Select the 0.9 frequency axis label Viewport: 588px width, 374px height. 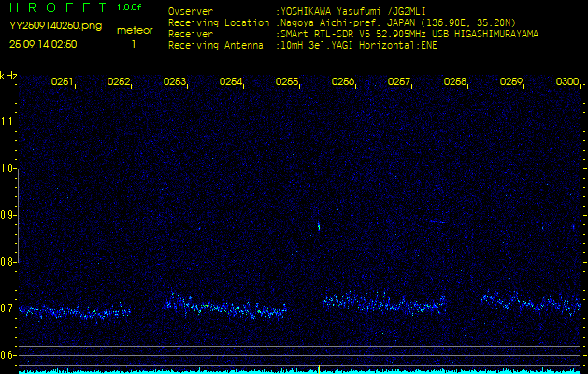pyautogui.click(x=8, y=215)
